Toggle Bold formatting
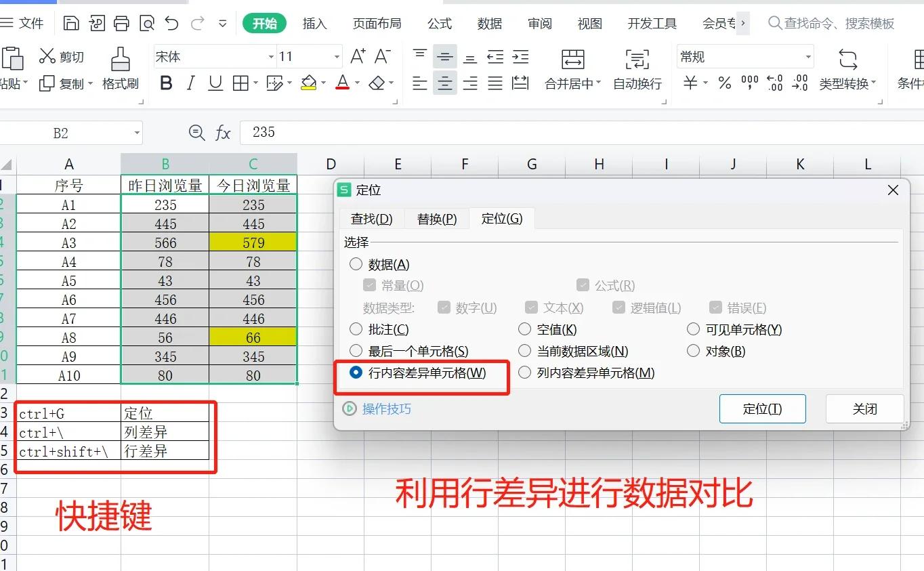Screen dimensions: 924x571 tap(166, 83)
